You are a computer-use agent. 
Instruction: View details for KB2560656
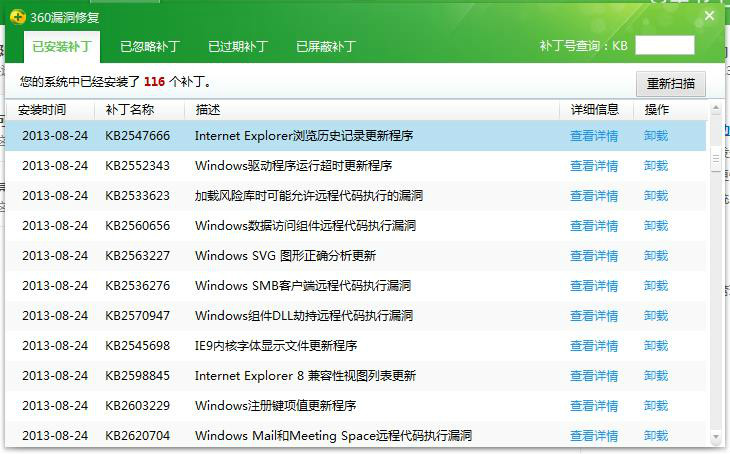click(x=594, y=226)
